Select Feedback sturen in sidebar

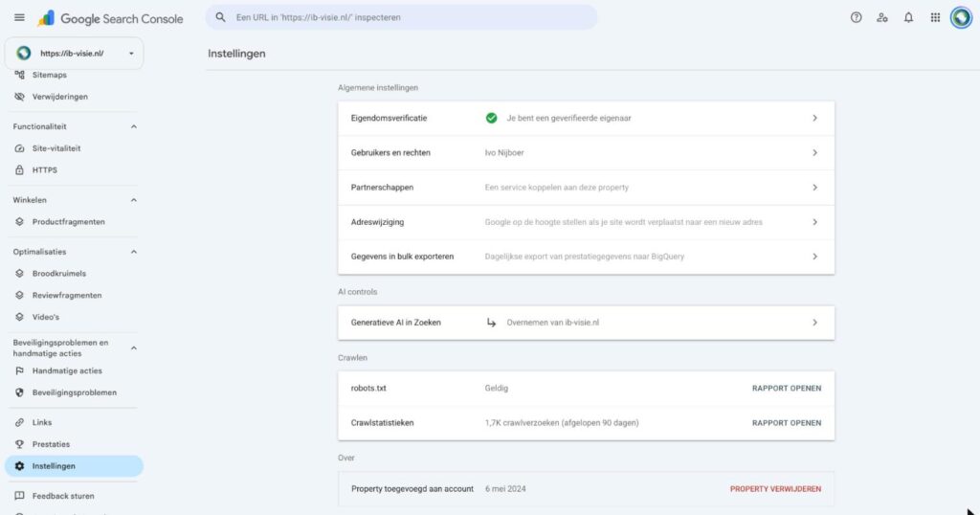pos(63,496)
